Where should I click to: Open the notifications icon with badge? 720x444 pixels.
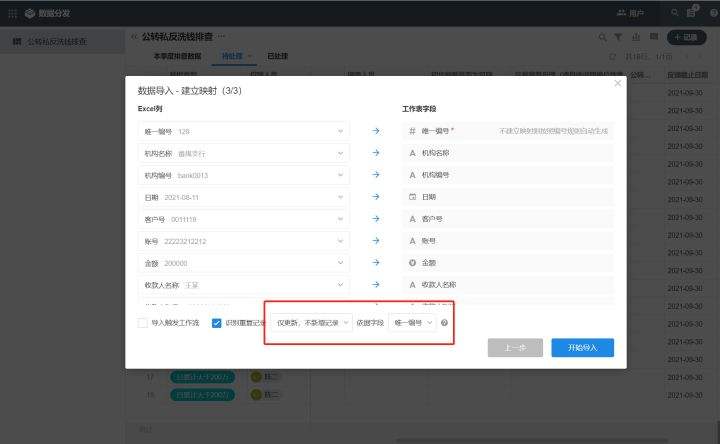click(x=692, y=12)
